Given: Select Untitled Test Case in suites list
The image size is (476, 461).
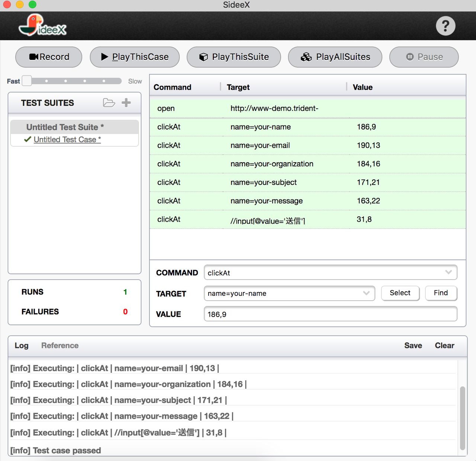Looking at the screenshot, I should pyautogui.click(x=67, y=140).
